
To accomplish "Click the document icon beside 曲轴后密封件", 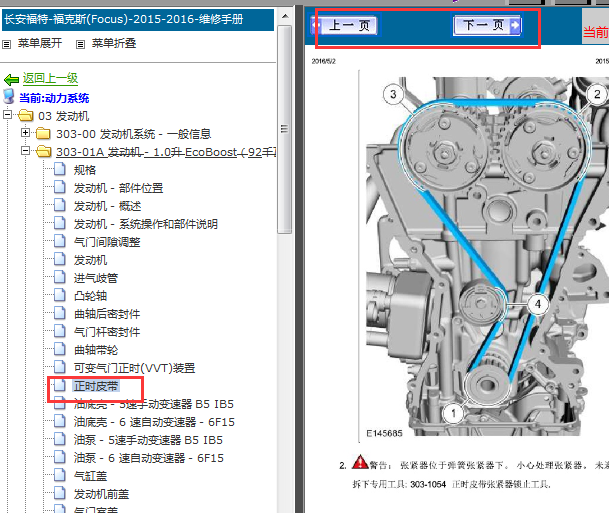I will [x=59, y=313].
